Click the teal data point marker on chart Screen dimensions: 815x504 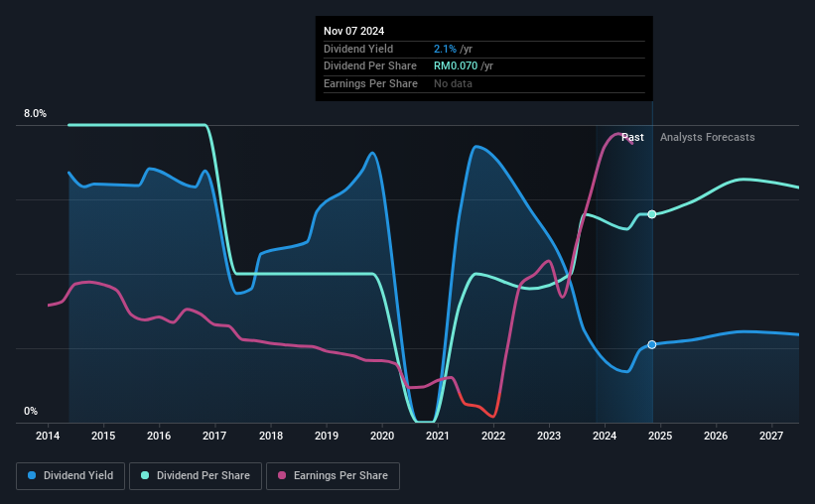pyautogui.click(x=652, y=214)
